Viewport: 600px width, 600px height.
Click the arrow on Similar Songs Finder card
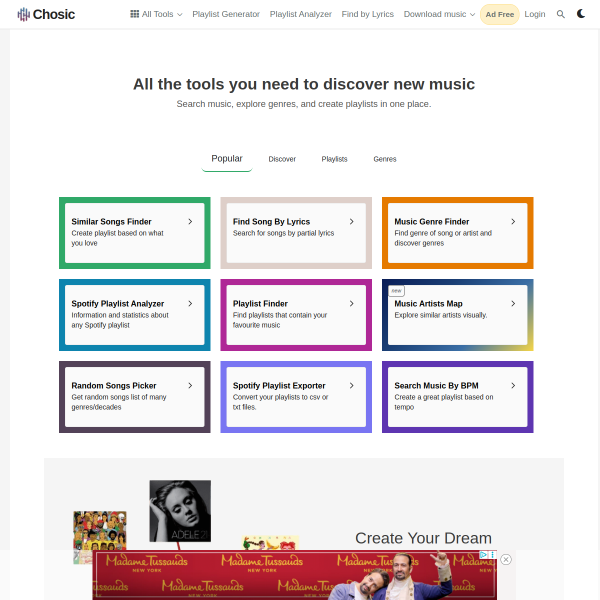(190, 222)
